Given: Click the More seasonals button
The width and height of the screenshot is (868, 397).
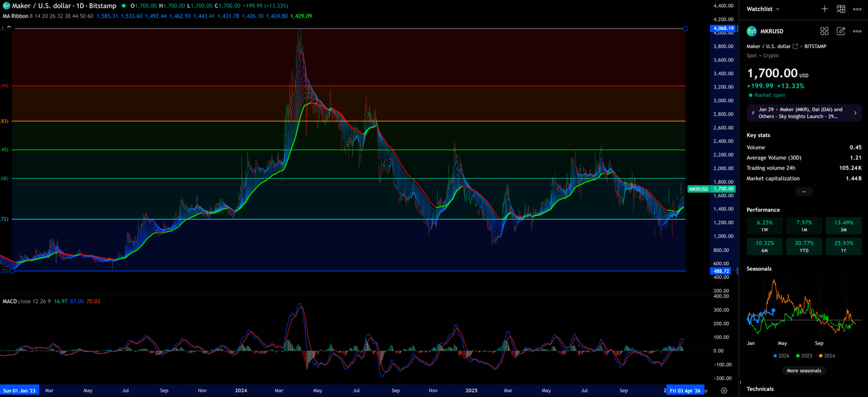Looking at the screenshot, I should (803, 371).
